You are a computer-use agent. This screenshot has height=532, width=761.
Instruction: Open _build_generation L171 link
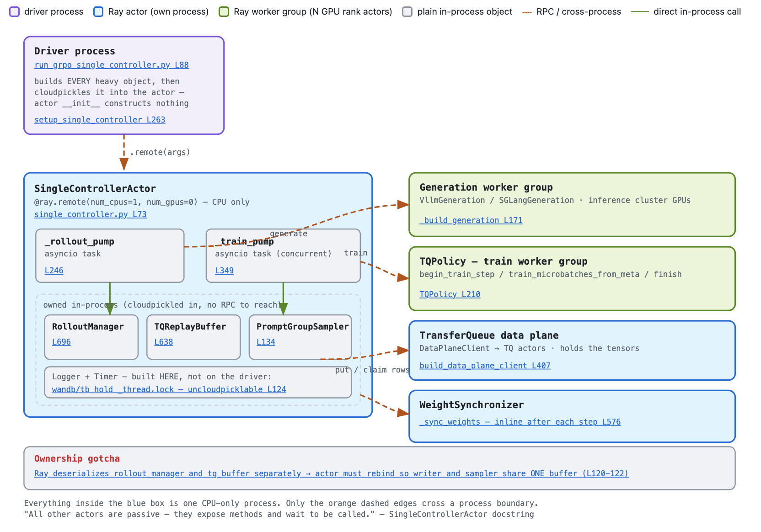point(471,220)
